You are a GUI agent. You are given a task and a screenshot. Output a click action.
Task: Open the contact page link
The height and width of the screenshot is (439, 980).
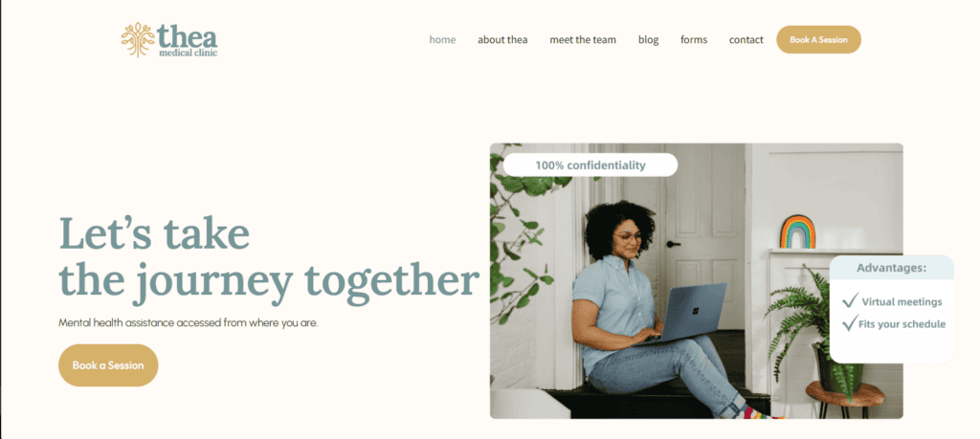coord(746,39)
